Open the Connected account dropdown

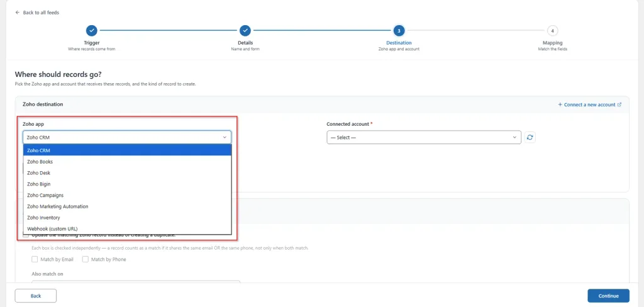click(x=424, y=137)
